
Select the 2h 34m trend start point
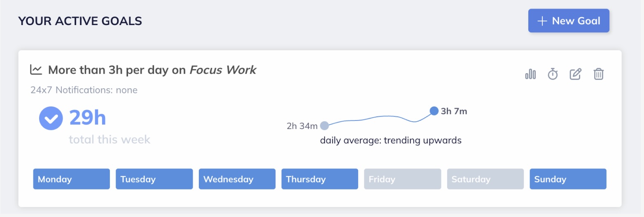[324, 126]
